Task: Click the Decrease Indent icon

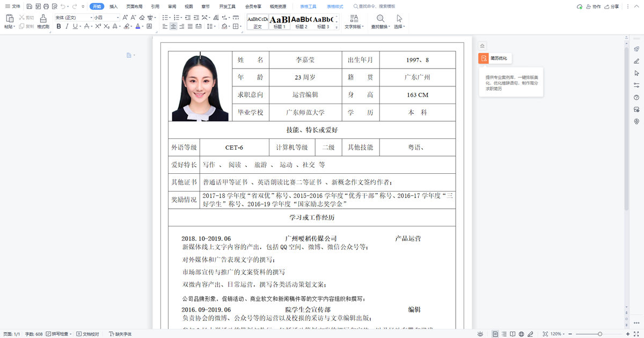Action: point(188,18)
